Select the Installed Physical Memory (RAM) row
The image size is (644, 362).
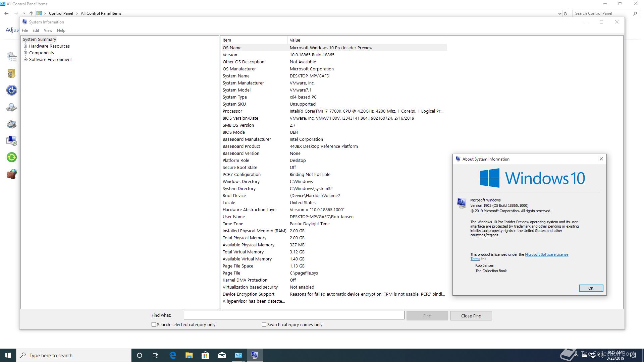click(x=334, y=231)
